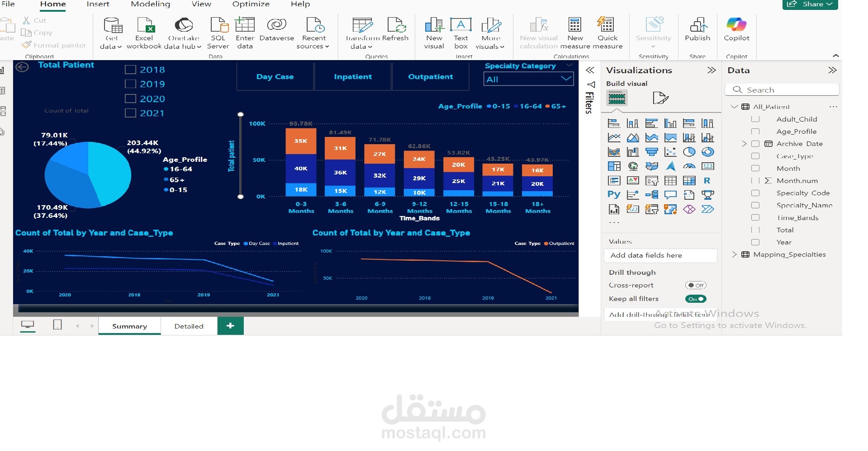Select the Azure Maps arrow visual icon
This screenshot has height=451, width=868.
[x=670, y=166]
